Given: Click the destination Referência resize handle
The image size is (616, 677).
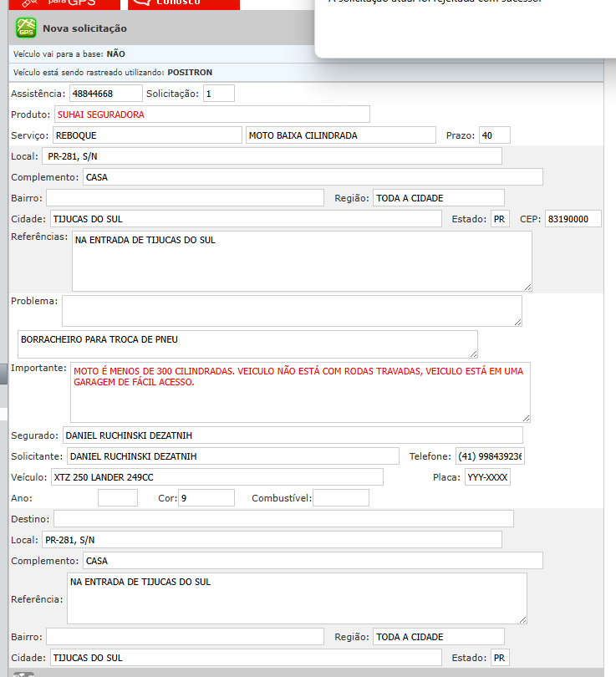Looking at the screenshot, I should tap(523, 620).
